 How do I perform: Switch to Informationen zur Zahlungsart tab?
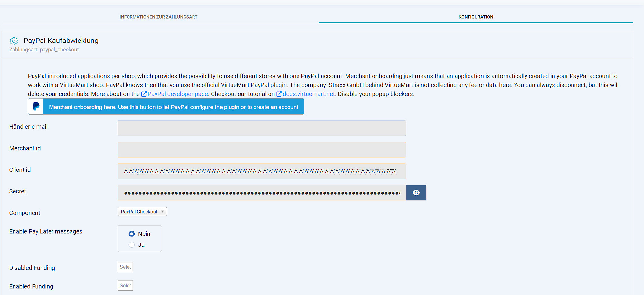coord(158,17)
